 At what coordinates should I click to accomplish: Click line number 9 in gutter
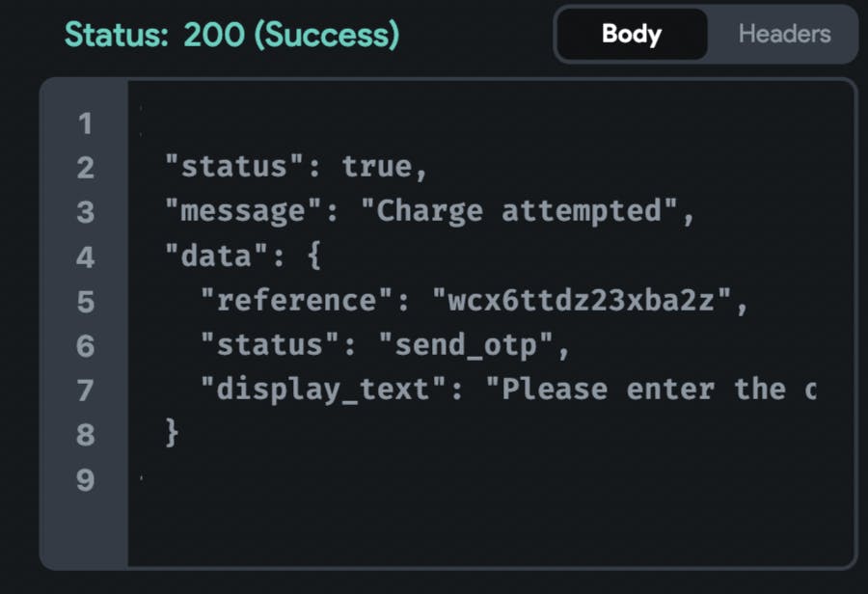pyautogui.click(x=85, y=479)
